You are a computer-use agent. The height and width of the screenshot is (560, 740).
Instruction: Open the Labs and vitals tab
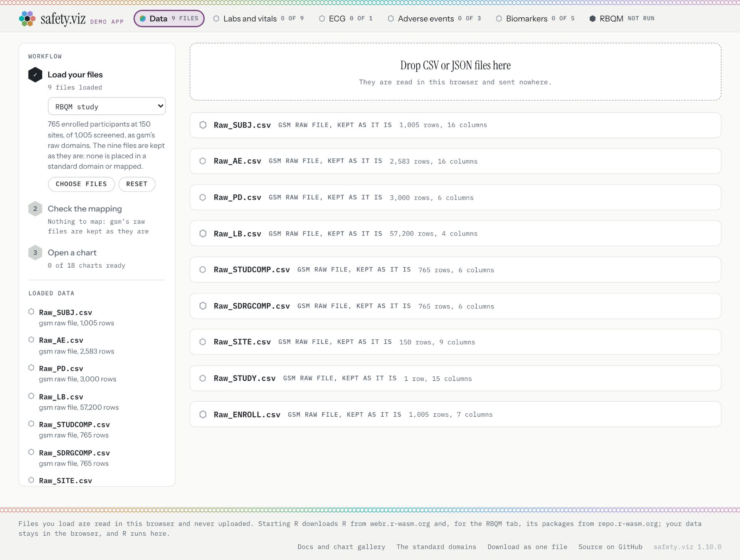pyautogui.click(x=259, y=18)
